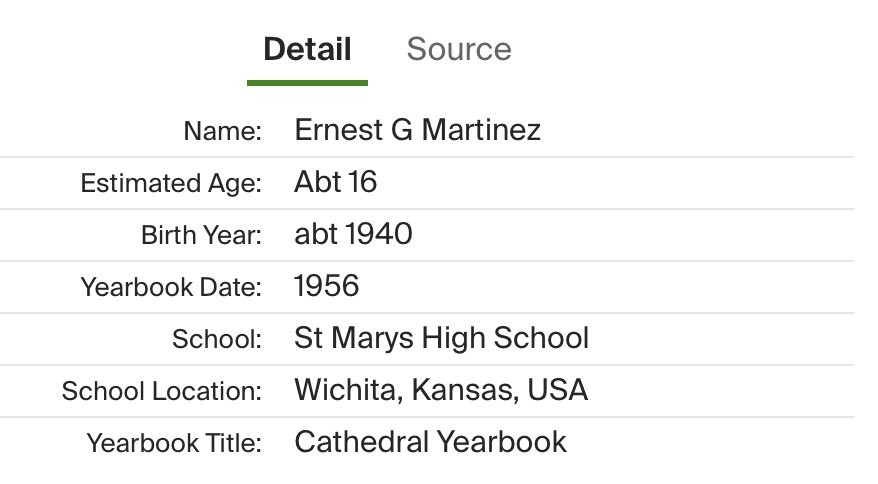Select the Detail tab
This screenshot has height=484, width=878.
coord(307,49)
